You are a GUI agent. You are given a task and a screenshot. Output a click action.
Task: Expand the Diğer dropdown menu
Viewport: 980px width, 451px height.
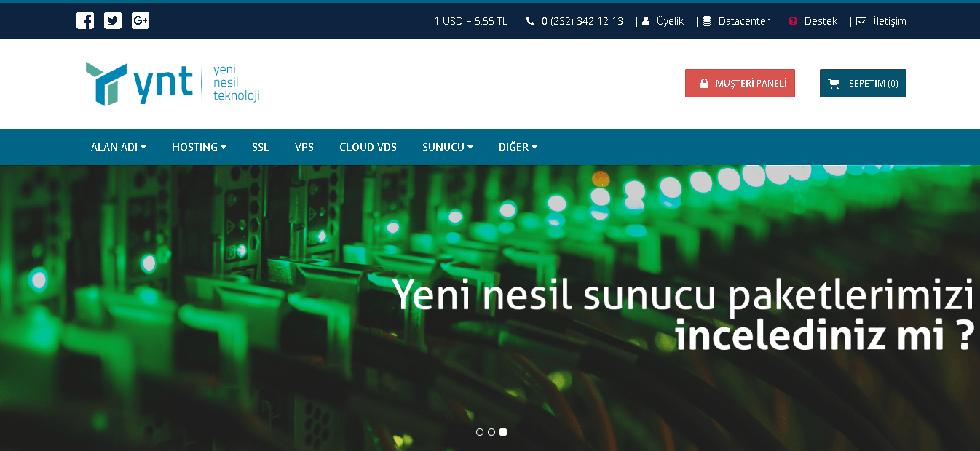point(518,147)
